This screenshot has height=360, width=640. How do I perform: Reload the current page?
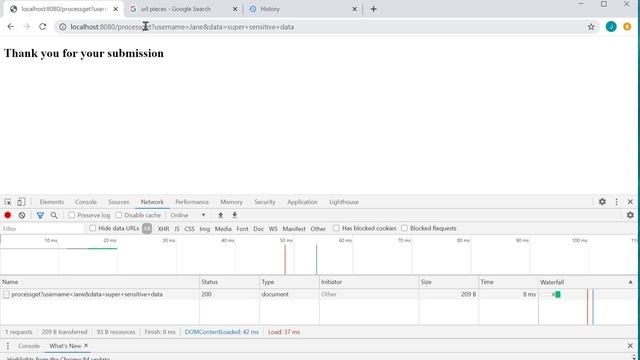[42, 27]
